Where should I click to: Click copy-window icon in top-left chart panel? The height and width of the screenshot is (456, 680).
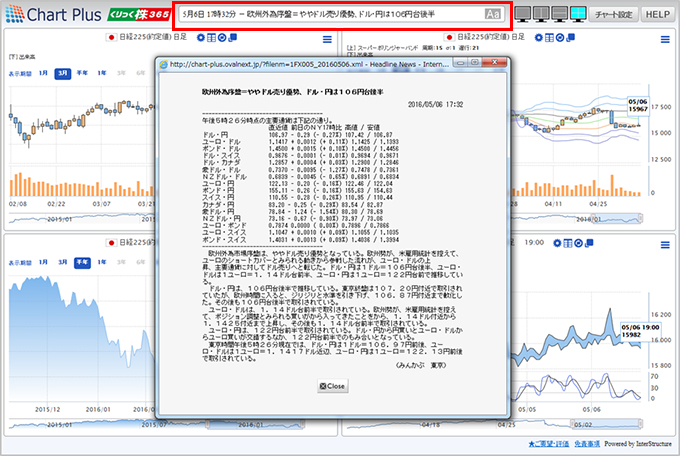point(232,38)
